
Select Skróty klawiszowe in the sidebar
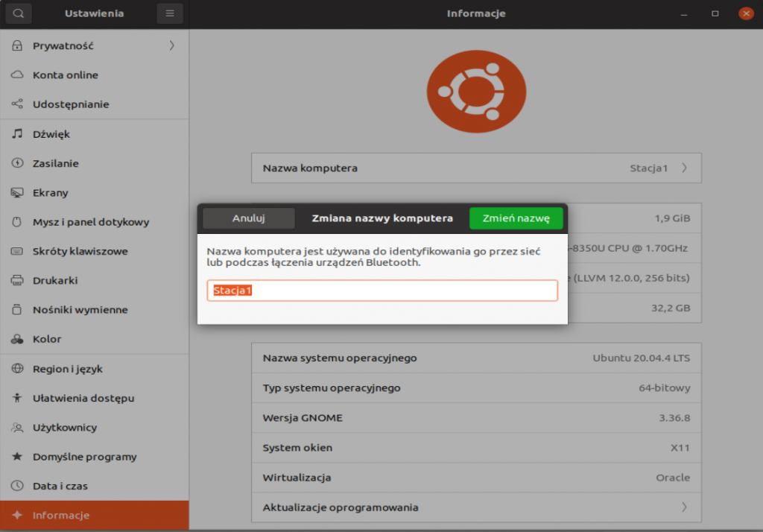click(x=80, y=251)
